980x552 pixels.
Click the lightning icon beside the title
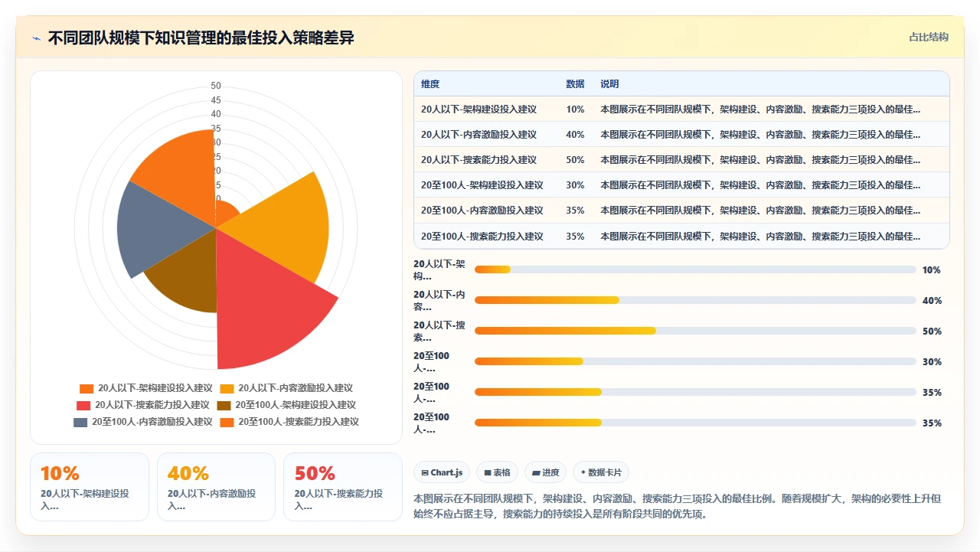click(36, 38)
